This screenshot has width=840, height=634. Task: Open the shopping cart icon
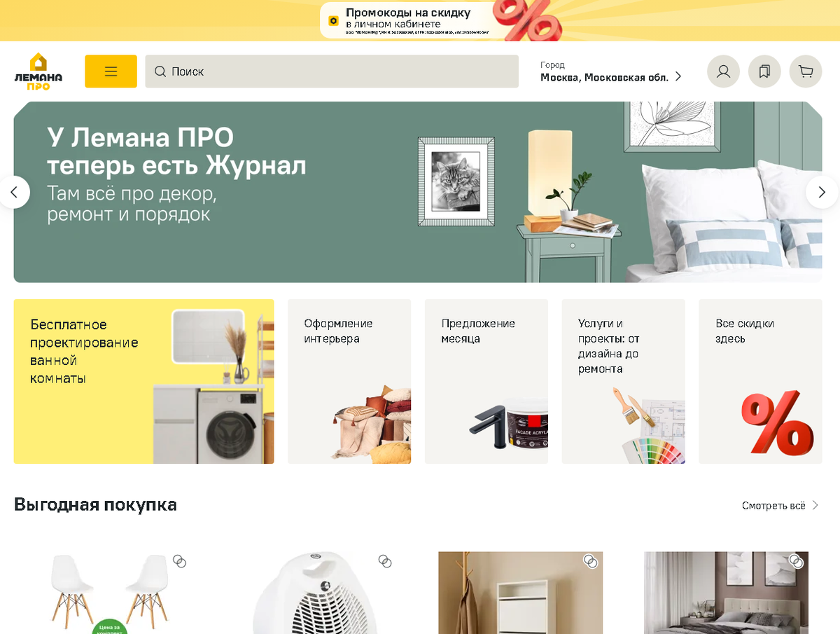(806, 71)
